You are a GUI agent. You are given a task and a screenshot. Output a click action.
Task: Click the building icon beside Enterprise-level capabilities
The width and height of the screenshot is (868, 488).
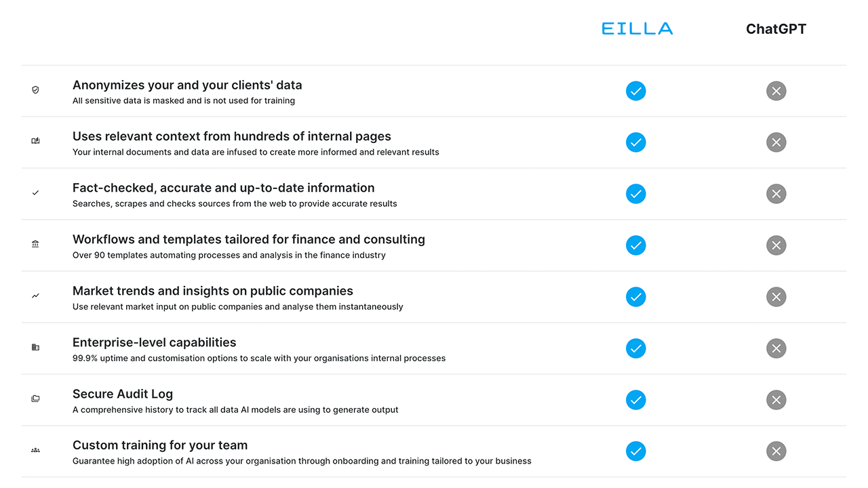(35, 347)
